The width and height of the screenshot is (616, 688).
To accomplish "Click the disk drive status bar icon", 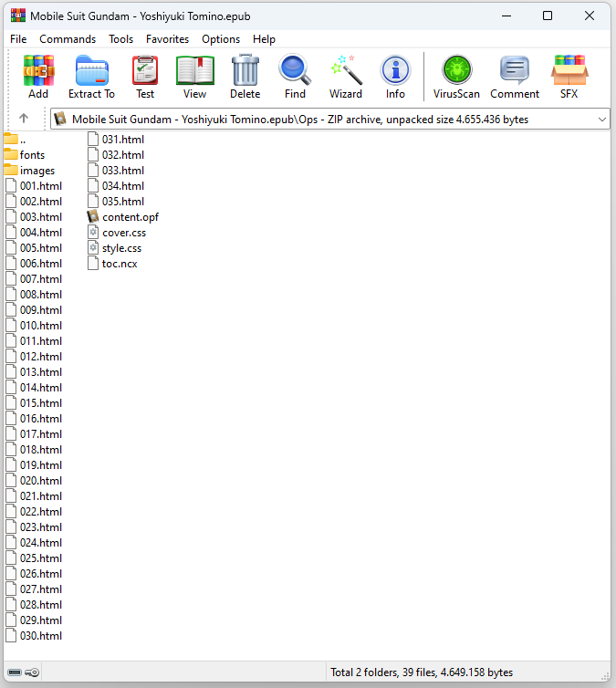I will [x=15, y=672].
